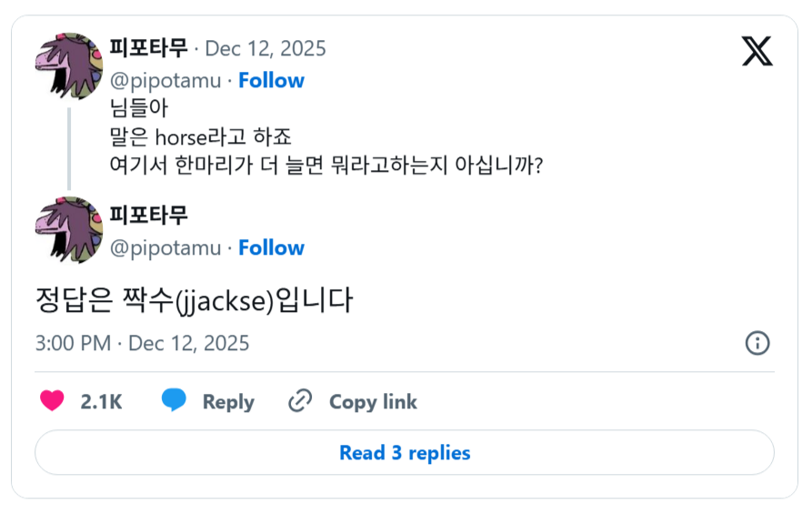Click the 피포타무 display name in bottom tweet
This screenshot has width=812, height=524.
[148, 216]
